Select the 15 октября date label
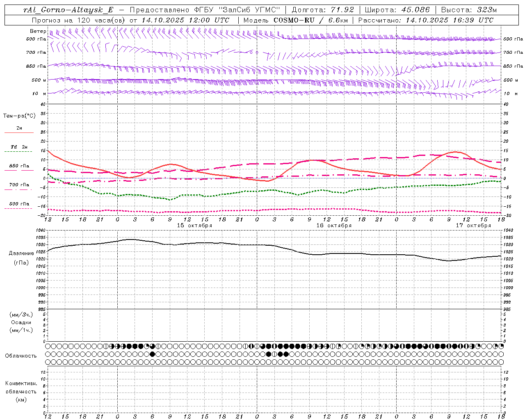Image resolution: width=525 pixels, height=420 pixels. coord(194,226)
